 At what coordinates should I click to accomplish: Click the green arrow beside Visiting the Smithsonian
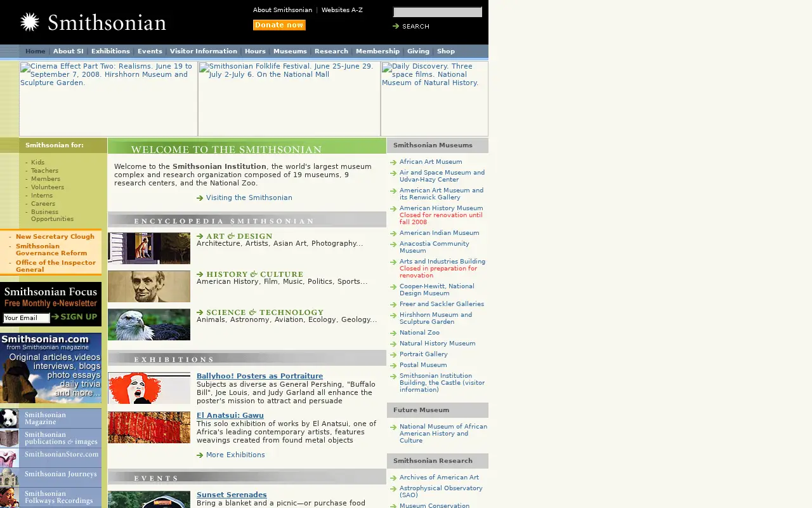pos(200,198)
